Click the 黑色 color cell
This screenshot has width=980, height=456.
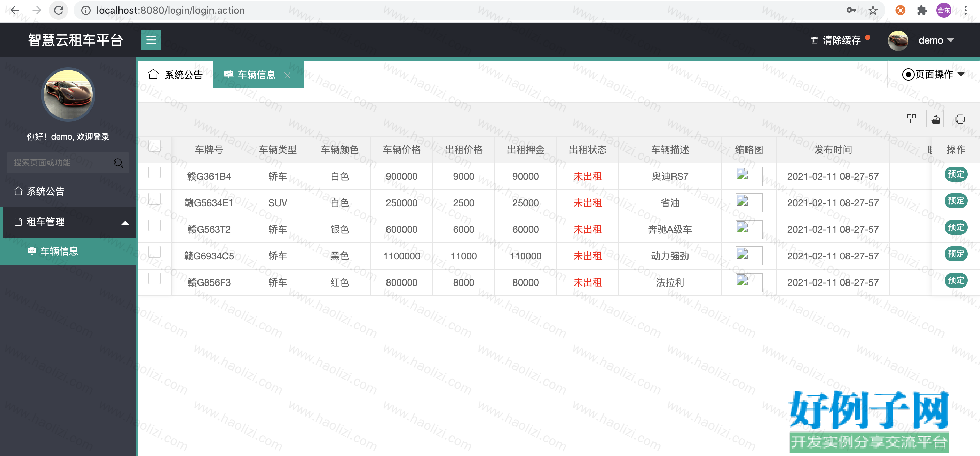click(x=340, y=256)
